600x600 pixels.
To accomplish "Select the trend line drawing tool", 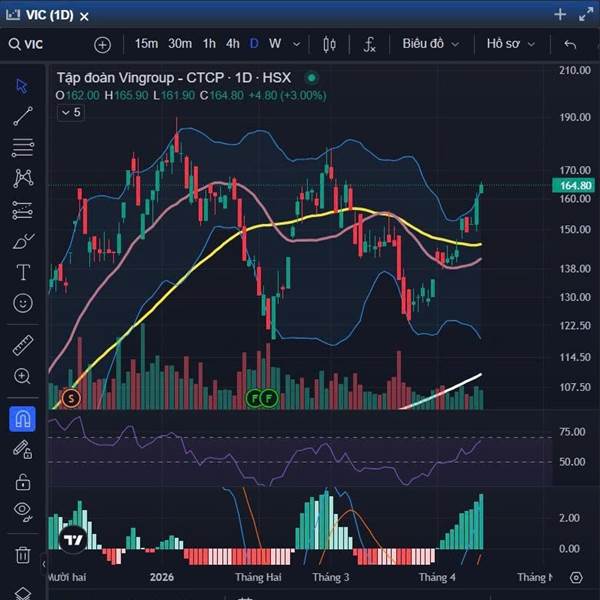I will pos(23,116).
